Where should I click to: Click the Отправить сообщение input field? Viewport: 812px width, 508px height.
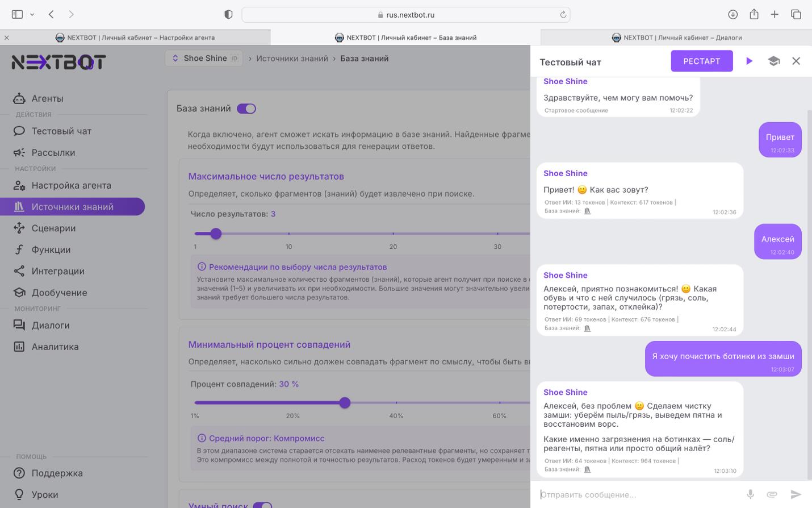pyautogui.click(x=636, y=494)
